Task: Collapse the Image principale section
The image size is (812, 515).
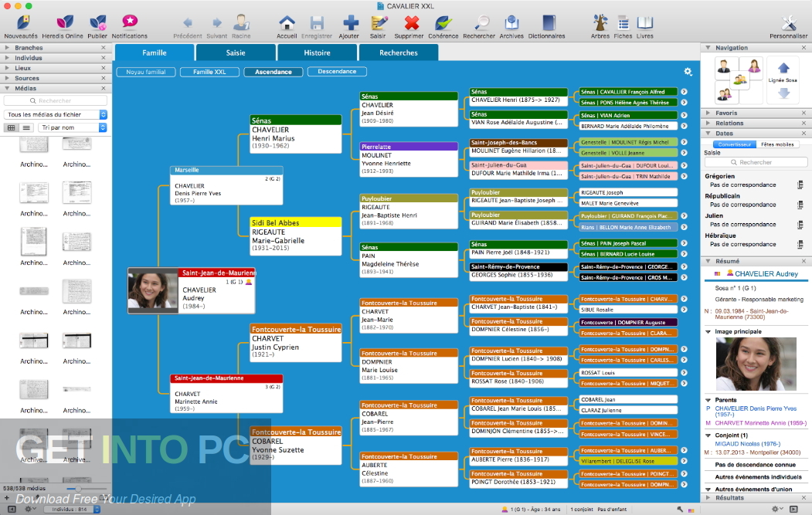Action: click(708, 332)
